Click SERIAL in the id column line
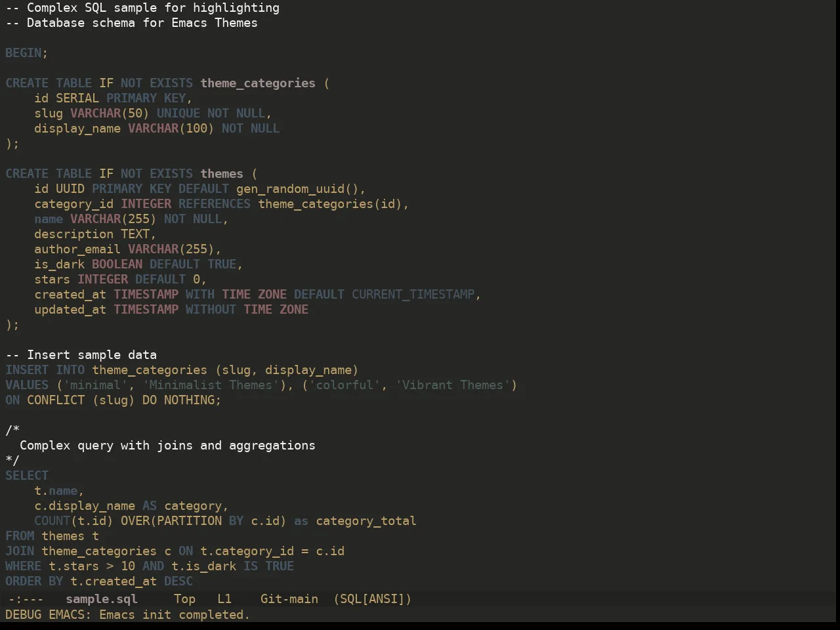 tap(77, 98)
